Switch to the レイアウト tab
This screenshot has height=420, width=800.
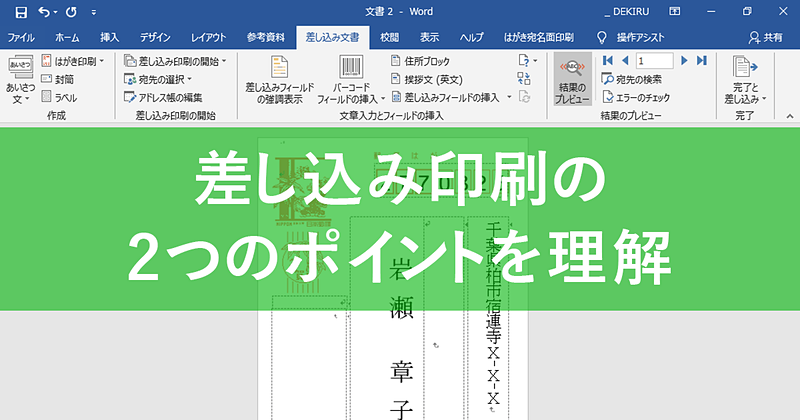(208, 37)
